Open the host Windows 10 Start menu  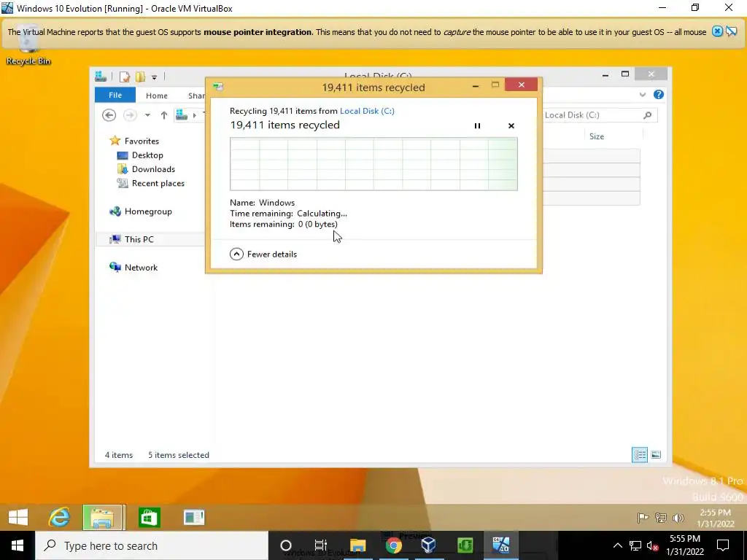tap(18, 545)
